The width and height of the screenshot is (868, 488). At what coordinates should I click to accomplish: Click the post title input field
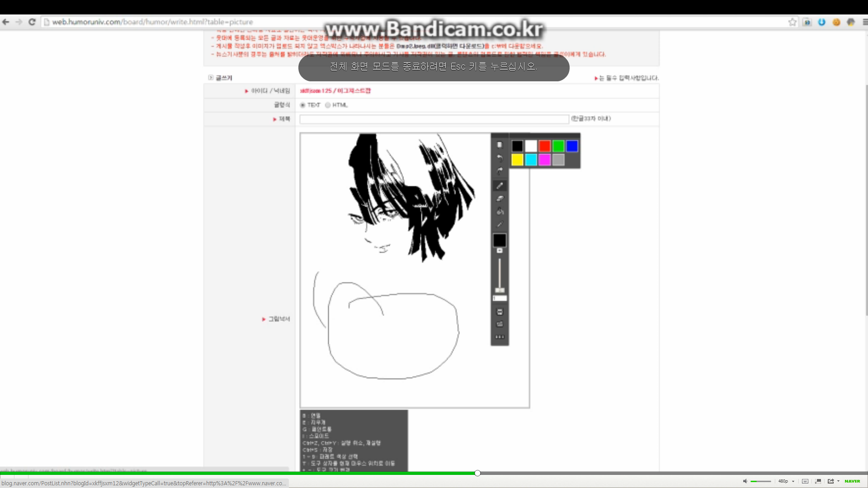(434, 119)
